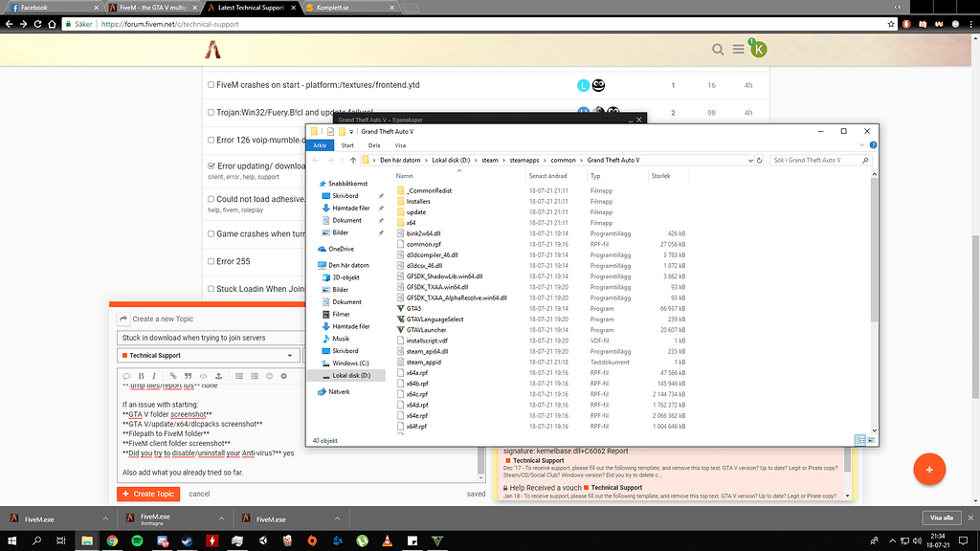980x551 pixels.
Task: Select the checkbox beside Error 255 topic
Action: 212,258
